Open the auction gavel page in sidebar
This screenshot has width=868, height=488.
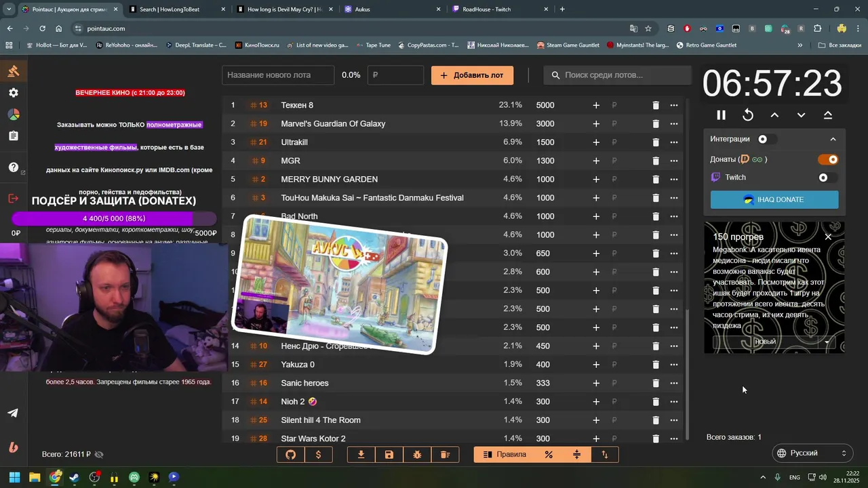14,71
